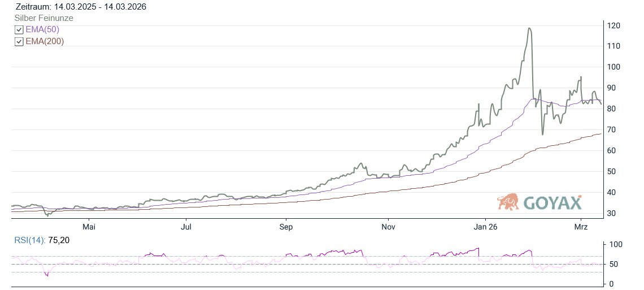
Task: Click the 50 level on RSI axis
Action: (612, 264)
